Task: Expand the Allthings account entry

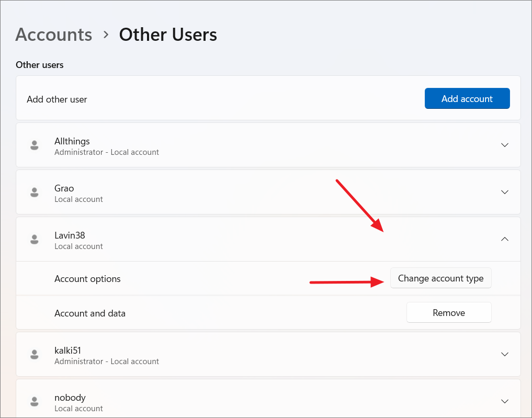Action: (x=504, y=145)
